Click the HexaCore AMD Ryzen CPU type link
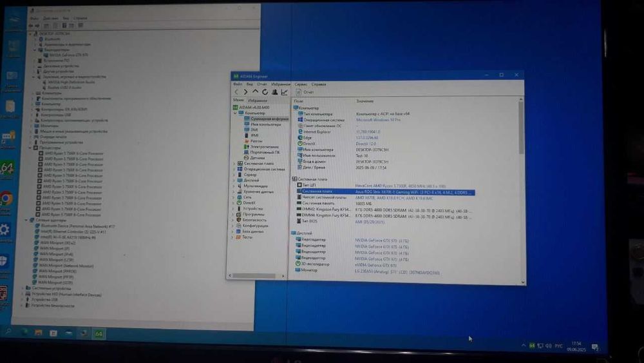Viewport: 644px width, 363px height. click(400, 186)
